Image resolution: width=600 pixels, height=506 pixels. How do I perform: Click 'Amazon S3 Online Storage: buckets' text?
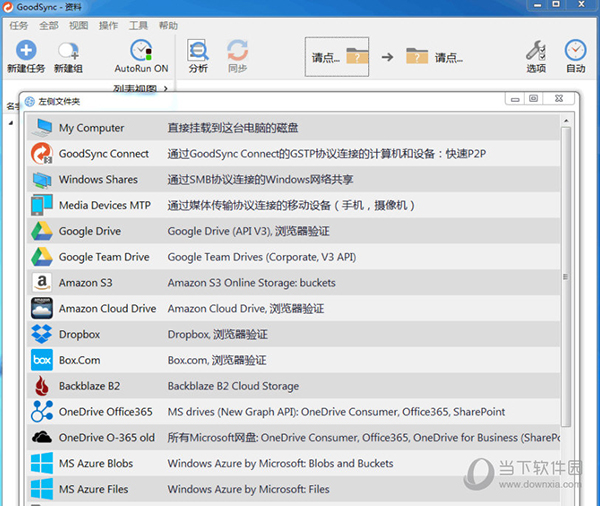pyautogui.click(x=251, y=283)
